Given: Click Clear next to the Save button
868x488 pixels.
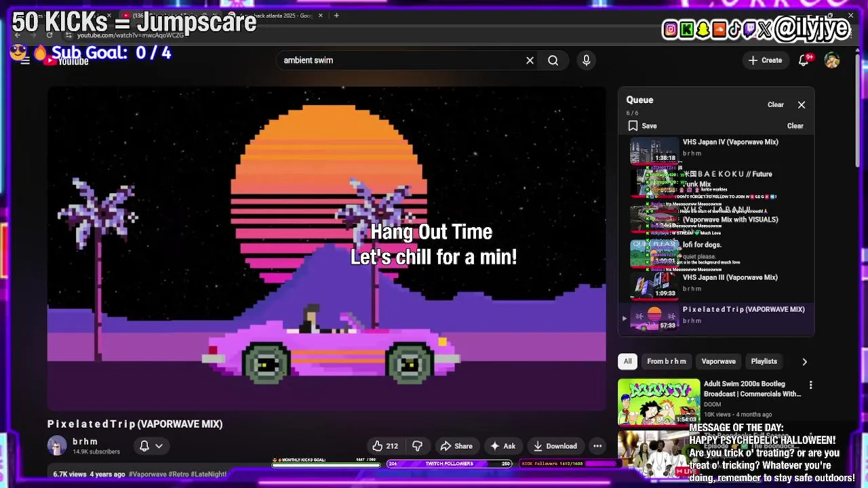Looking at the screenshot, I should click(x=795, y=126).
